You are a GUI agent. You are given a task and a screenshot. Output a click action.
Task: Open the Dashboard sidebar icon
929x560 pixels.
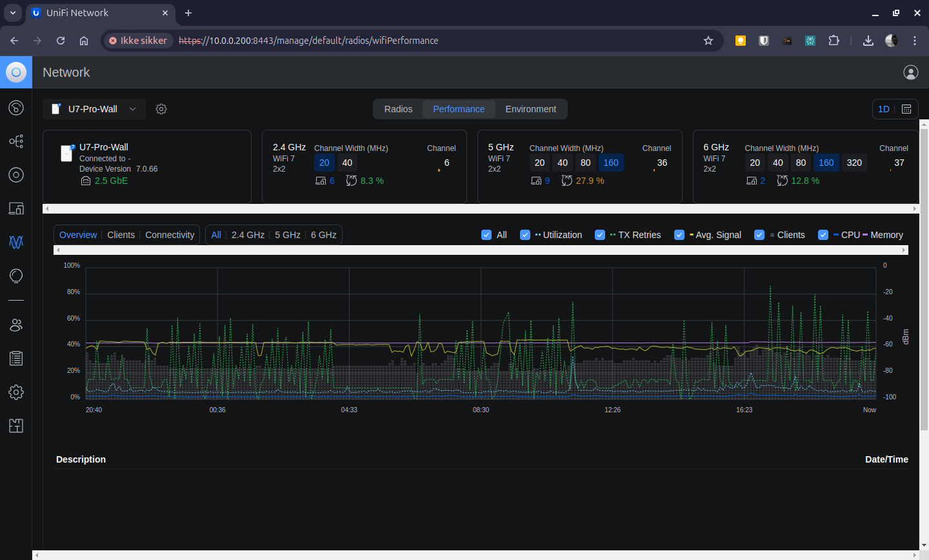coord(16,108)
